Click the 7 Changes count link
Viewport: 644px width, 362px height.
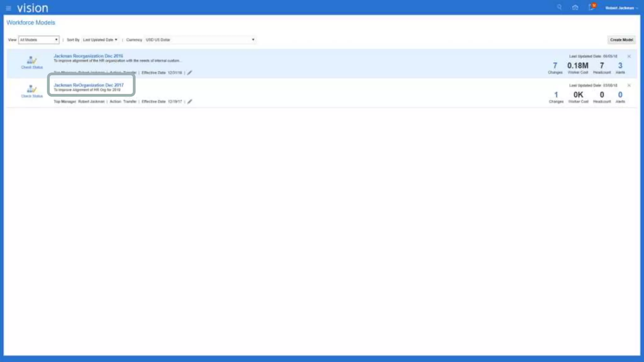pos(555,66)
